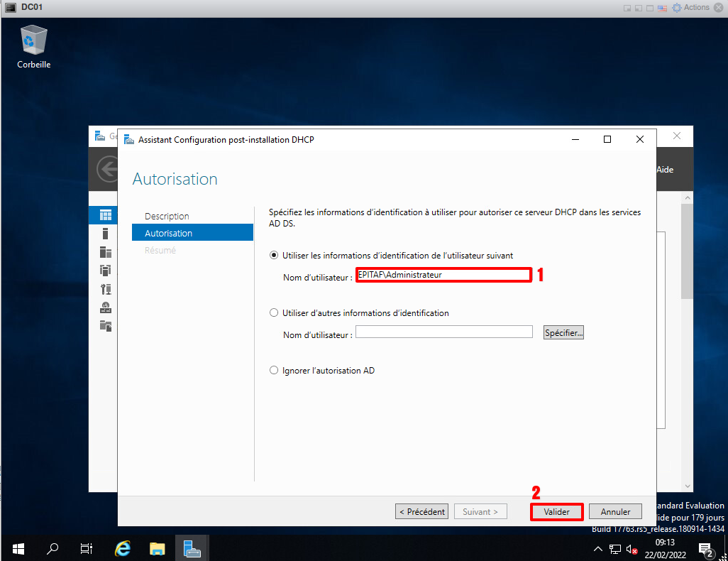Image resolution: width=728 pixels, height=561 pixels.
Task: Click the taskbar search magnifier icon
Action: [53, 548]
